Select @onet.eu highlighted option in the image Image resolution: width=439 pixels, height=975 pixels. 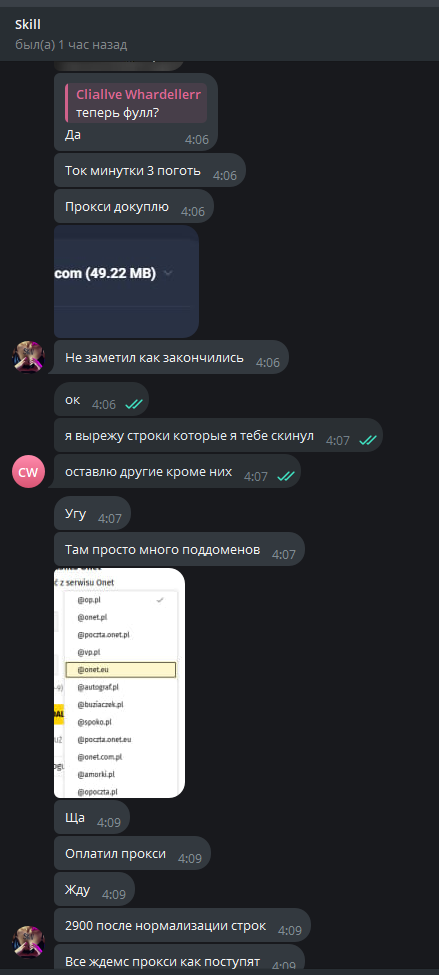tap(121, 669)
